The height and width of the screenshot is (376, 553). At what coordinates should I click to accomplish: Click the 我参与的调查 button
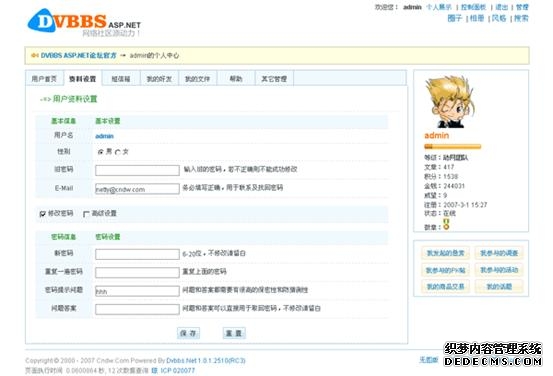(499, 253)
